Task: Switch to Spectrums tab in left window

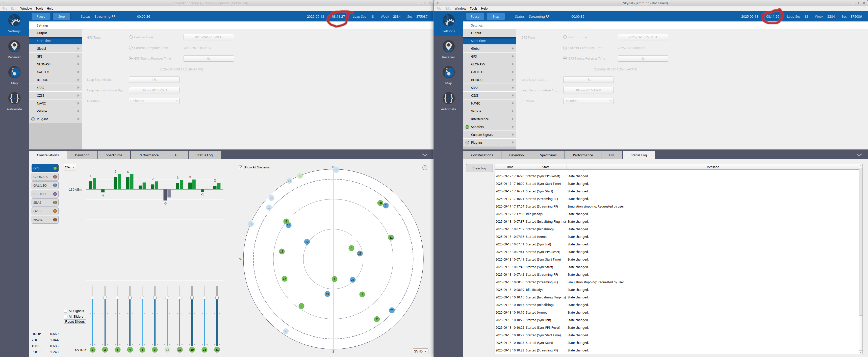Action: click(x=114, y=155)
